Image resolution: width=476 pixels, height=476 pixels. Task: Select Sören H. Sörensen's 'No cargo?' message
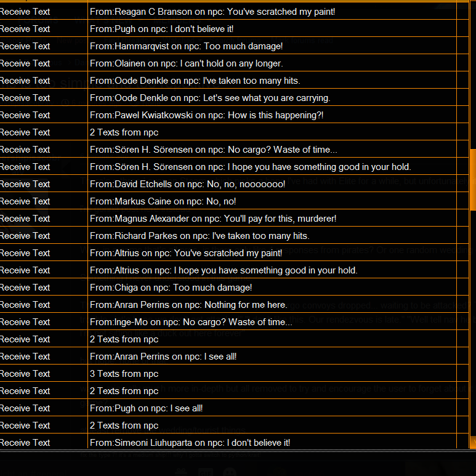(x=214, y=150)
